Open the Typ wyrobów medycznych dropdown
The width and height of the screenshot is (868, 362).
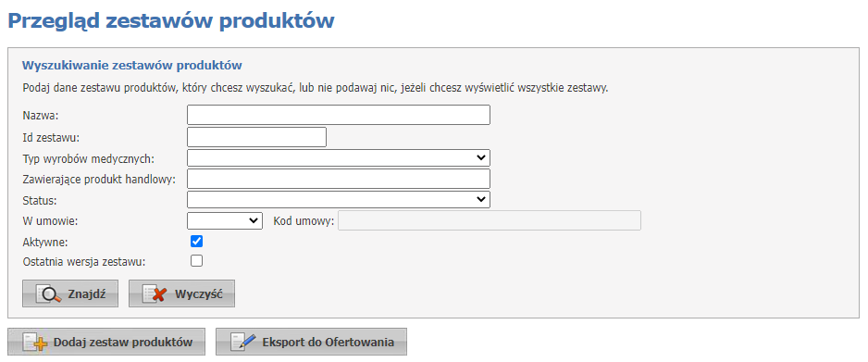pyautogui.click(x=339, y=157)
